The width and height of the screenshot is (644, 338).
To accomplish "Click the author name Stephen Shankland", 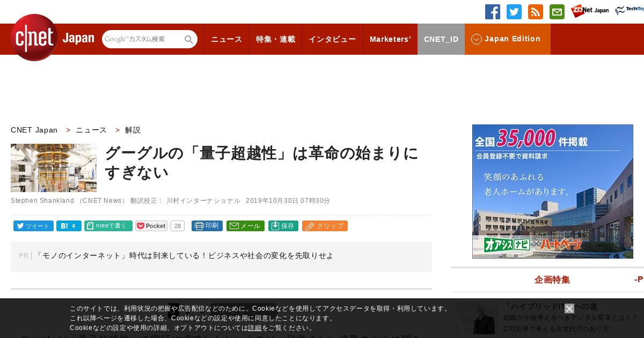I will point(42,201).
